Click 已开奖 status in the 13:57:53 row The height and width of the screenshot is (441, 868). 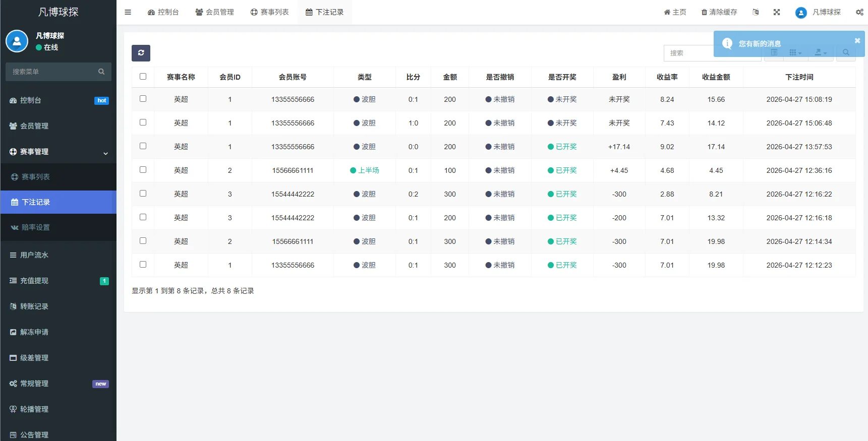pyautogui.click(x=562, y=147)
